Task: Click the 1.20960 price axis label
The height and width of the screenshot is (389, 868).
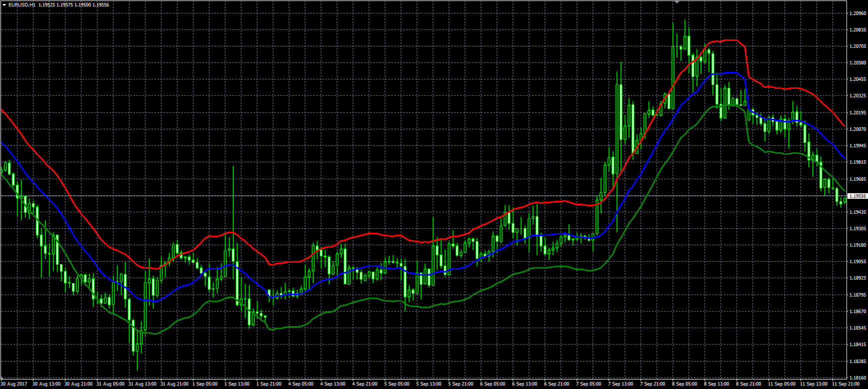Action: coord(858,13)
